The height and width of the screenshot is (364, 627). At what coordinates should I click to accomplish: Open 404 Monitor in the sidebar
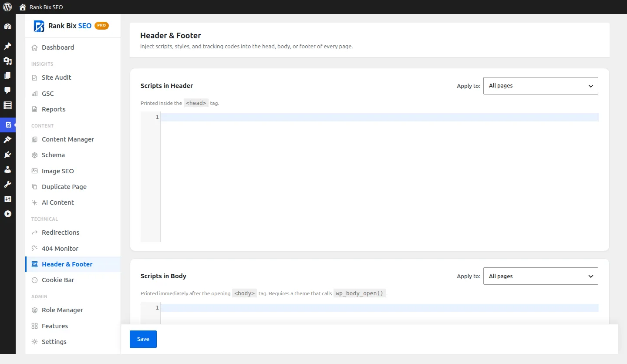pos(73,249)
